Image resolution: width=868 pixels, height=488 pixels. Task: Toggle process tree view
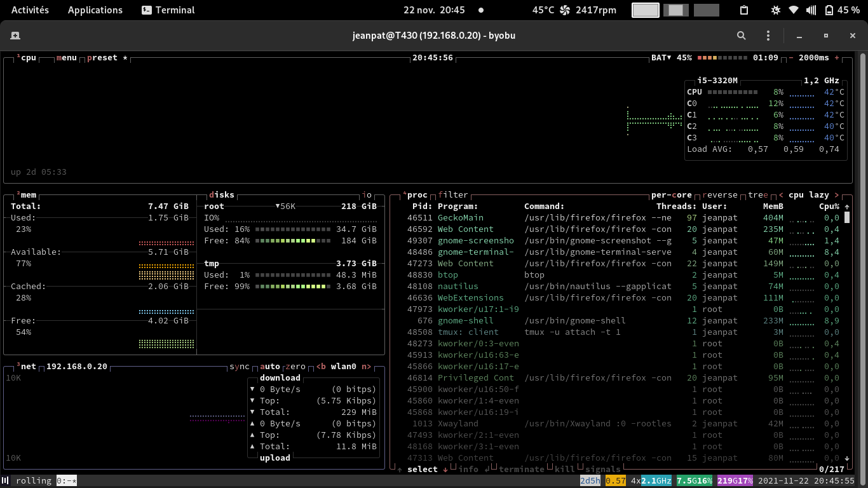758,195
